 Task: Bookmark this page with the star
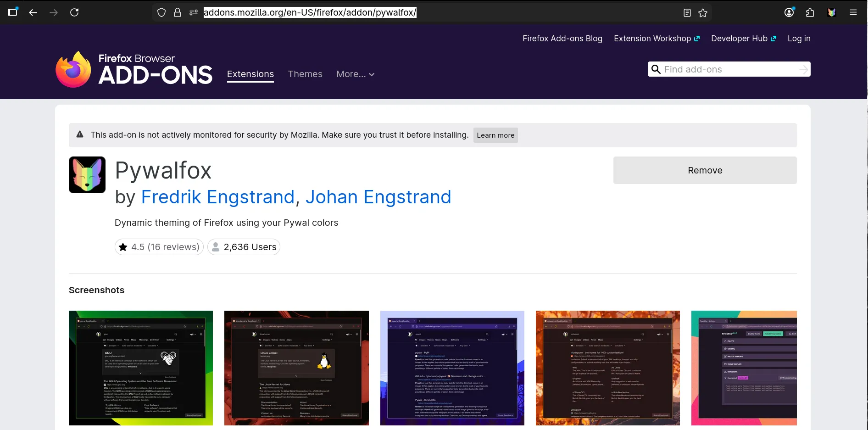[703, 13]
